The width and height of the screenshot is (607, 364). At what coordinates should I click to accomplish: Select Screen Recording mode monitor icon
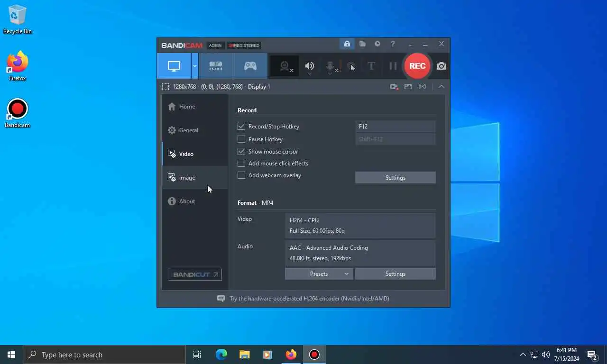pos(174,66)
